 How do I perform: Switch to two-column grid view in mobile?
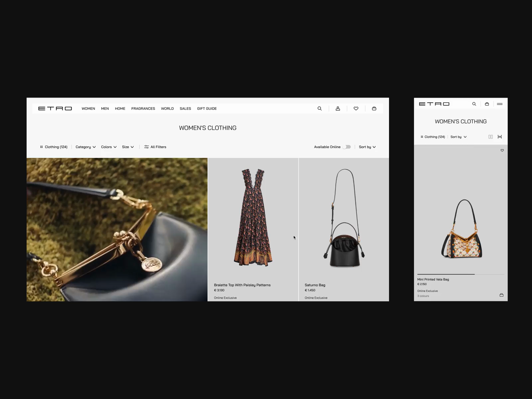(x=491, y=137)
